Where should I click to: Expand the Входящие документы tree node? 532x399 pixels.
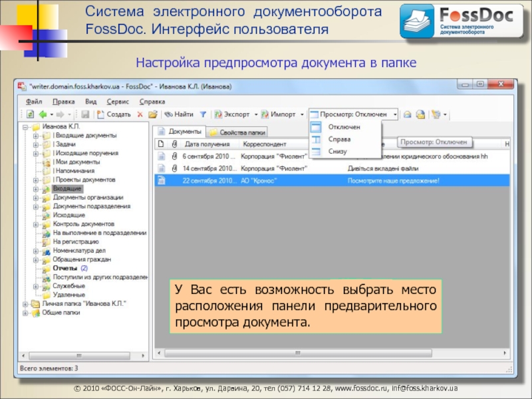(36, 136)
